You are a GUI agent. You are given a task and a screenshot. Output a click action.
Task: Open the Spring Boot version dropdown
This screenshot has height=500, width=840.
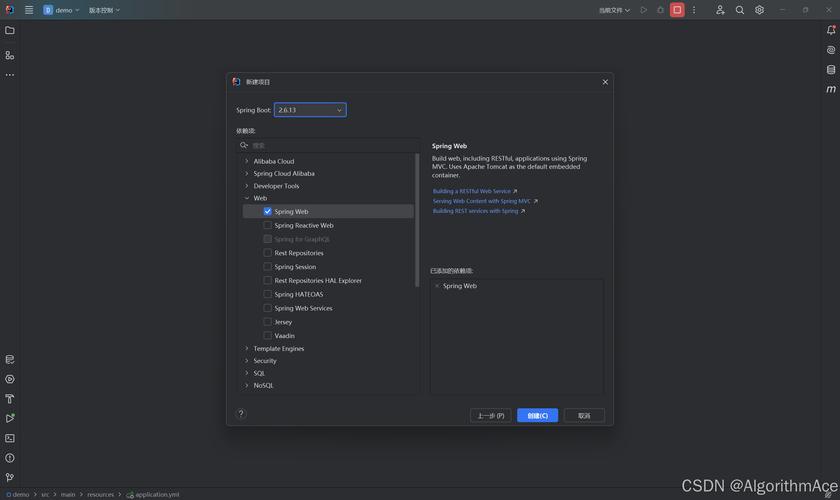tap(310, 110)
